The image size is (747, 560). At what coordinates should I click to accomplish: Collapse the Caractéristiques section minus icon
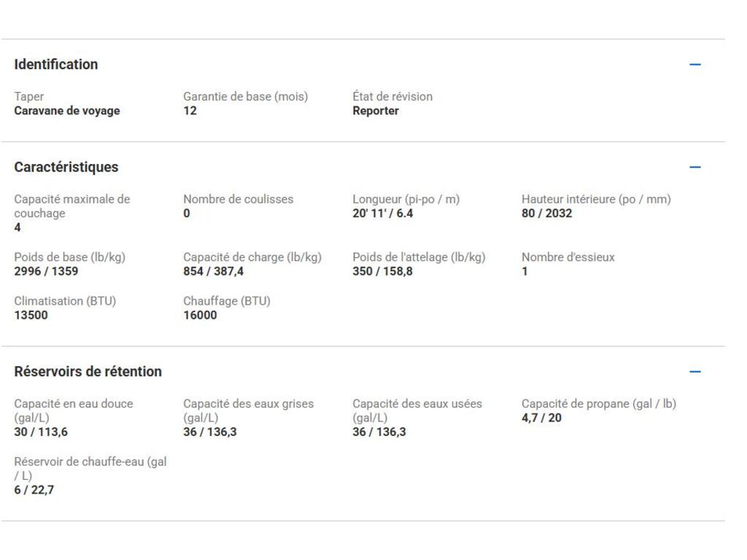[694, 167]
